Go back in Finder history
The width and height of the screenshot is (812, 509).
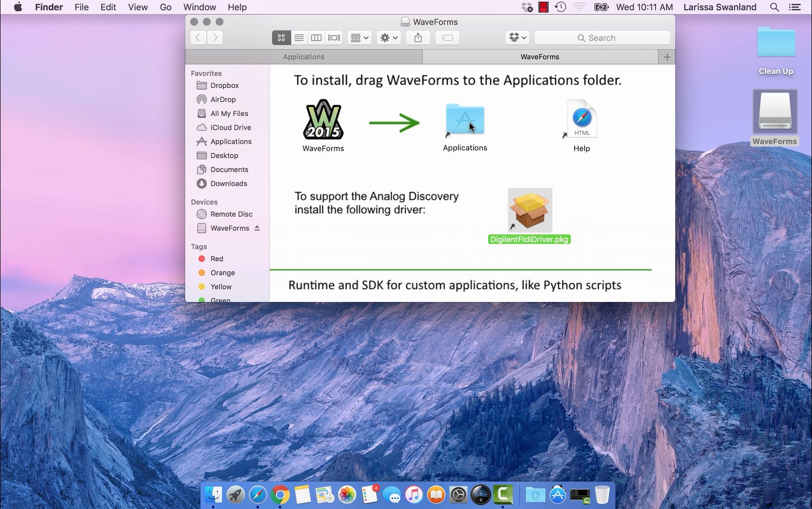pyautogui.click(x=198, y=38)
